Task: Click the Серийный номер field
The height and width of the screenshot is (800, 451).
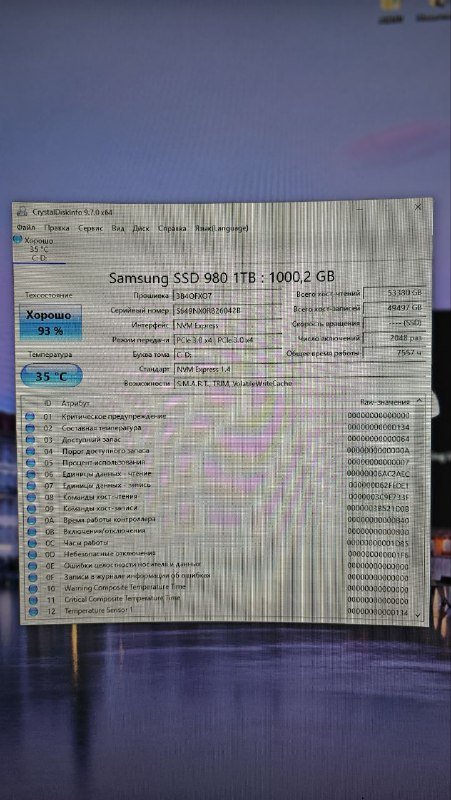Action: [x=227, y=310]
